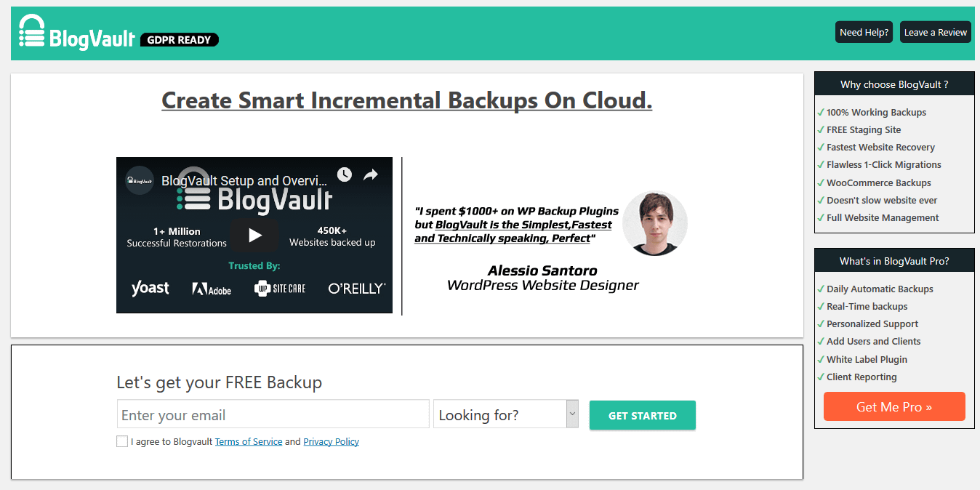Click Alessio Santoro's profile photo
The height and width of the screenshot is (490, 980).
[x=654, y=223]
